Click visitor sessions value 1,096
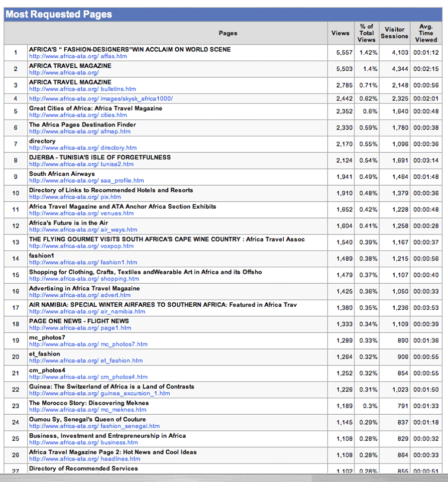448x482 pixels. pos(400,144)
